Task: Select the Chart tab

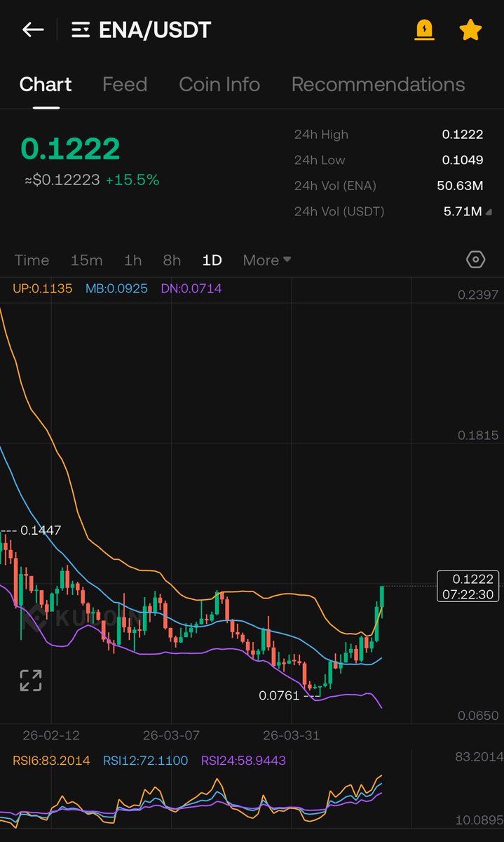Action: pyautogui.click(x=46, y=85)
